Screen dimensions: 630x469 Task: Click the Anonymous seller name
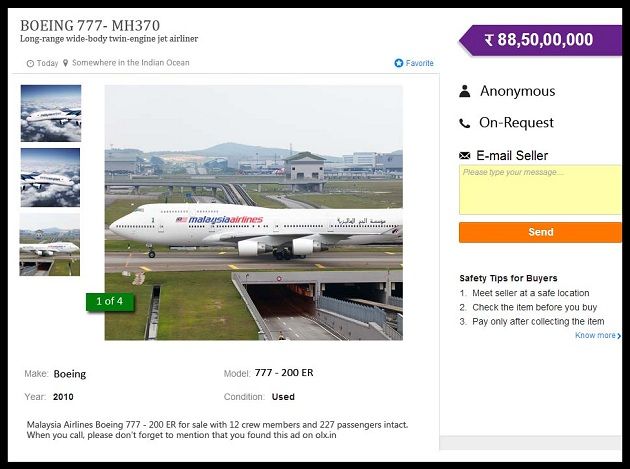518,91
